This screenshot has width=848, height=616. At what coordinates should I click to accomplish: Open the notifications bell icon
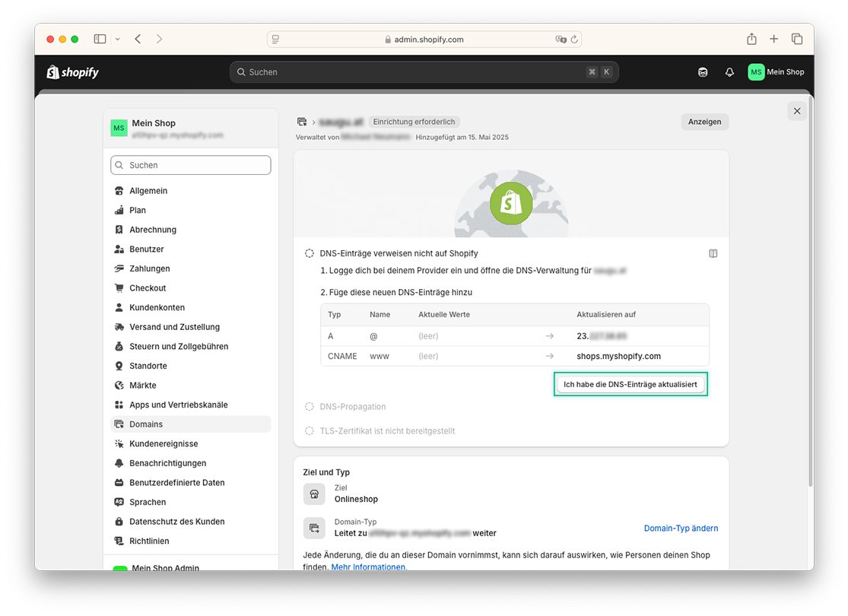click(x=729, y=72)
